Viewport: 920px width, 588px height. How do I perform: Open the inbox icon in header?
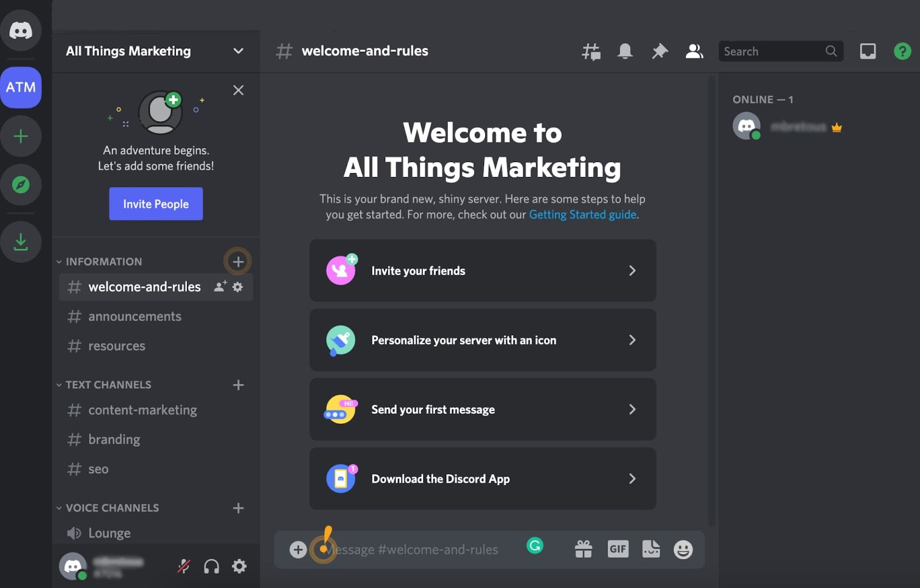point(868,52)
